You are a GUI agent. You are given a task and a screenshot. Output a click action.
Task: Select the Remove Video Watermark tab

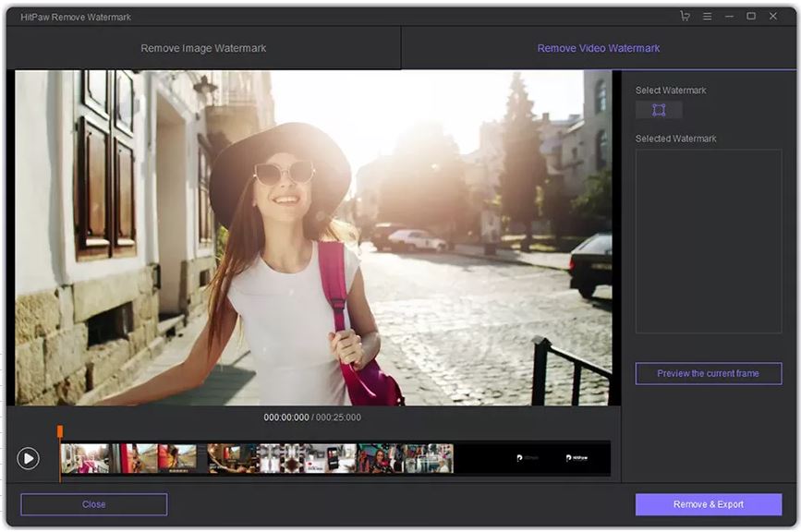tap(598, 48)
